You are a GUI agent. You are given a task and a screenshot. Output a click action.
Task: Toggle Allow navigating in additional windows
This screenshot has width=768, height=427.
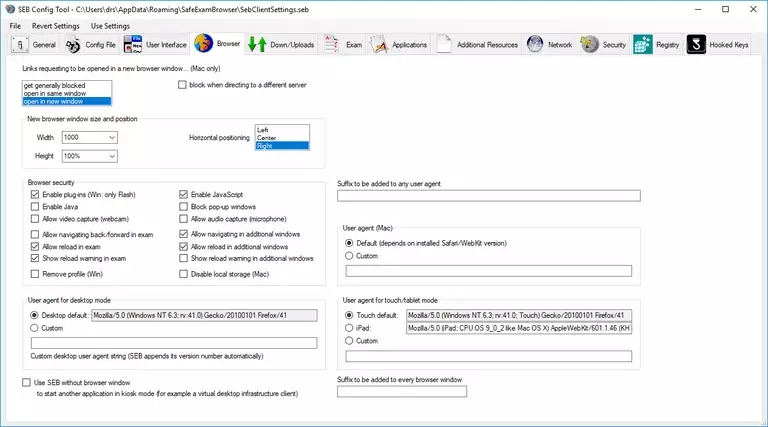183,234
